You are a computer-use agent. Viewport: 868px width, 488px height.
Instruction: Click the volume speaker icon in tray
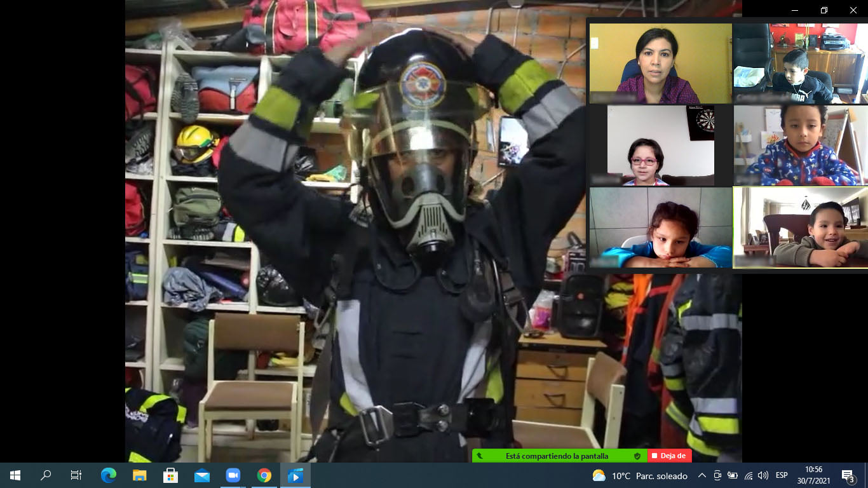(763, 475)
